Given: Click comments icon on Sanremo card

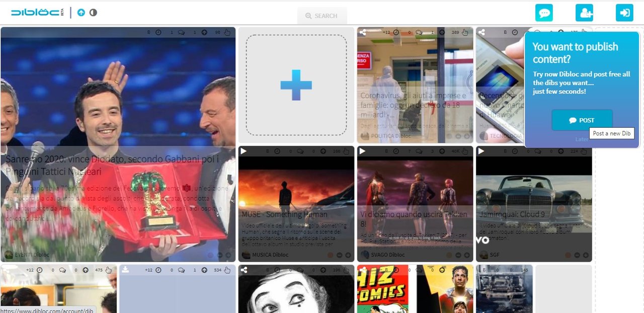Looking at the screenshot, I should click(x=181, y=32).
